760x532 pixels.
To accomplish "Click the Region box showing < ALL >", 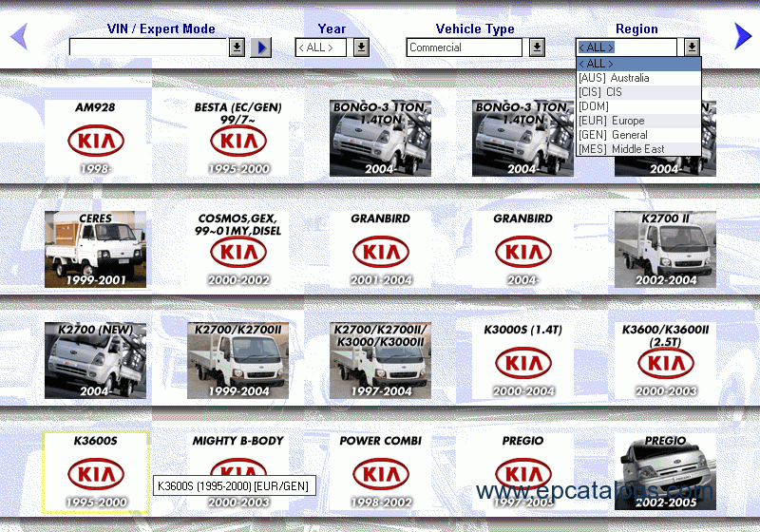I will 626,47.
